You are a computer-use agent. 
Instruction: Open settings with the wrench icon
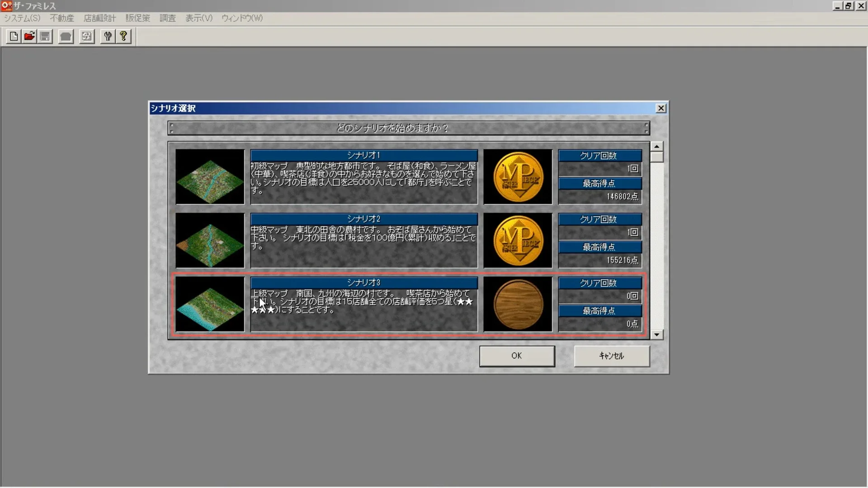108,37
